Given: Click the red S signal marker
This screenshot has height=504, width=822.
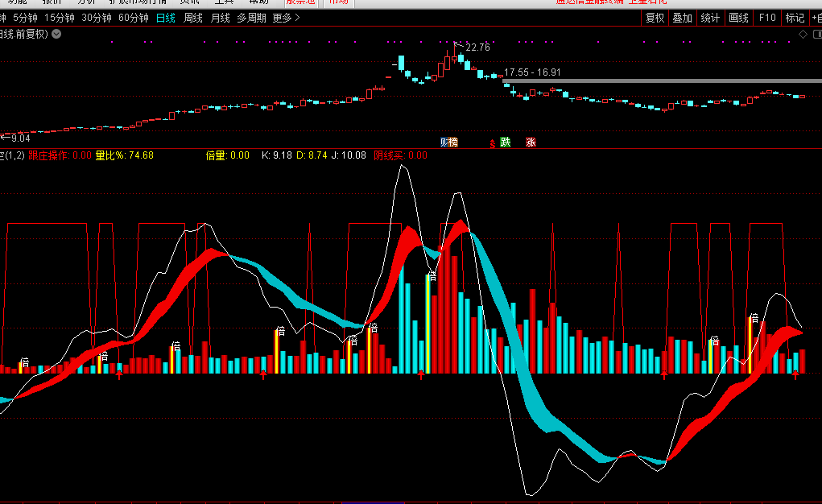Looking at the screenshot, I should [492, 143].
